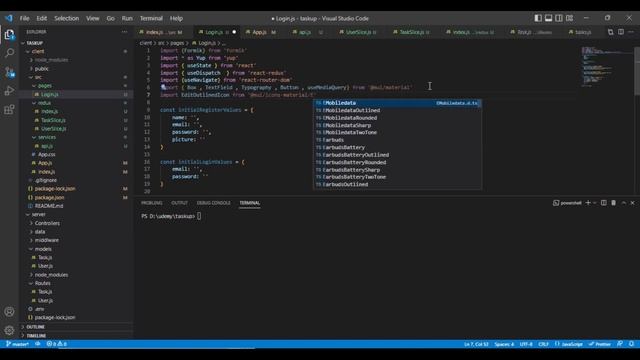Click the master branch status item
Image resolution: width=640 pixels, height=360 pixels.
[17, 344]
